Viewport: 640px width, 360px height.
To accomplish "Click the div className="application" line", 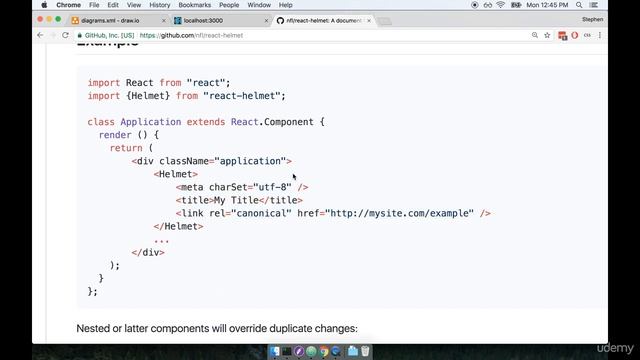I will point(211,161).
